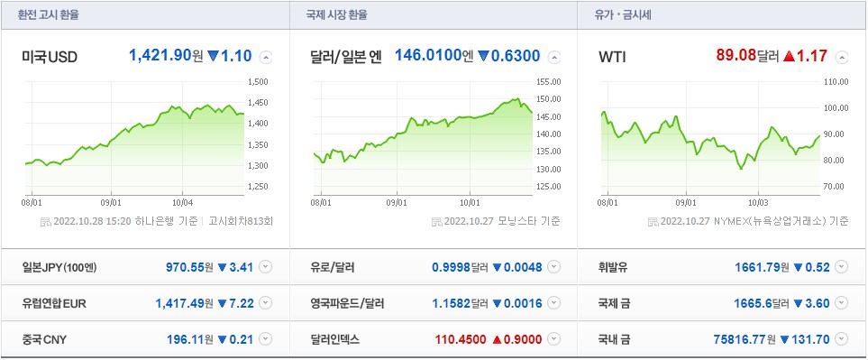Expand the 일본 JPY (100엔) row
The width and height of the screenshot is (868, 360).
[266, 267]
